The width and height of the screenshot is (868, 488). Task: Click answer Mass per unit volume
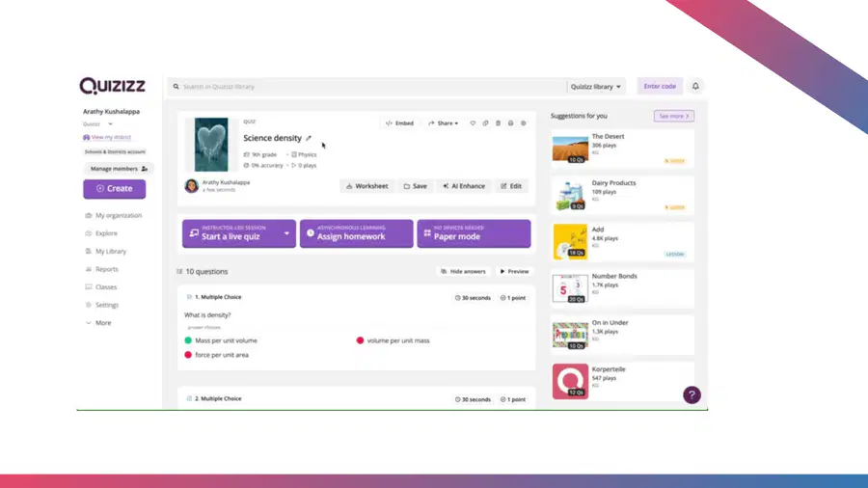pos(226,340)
